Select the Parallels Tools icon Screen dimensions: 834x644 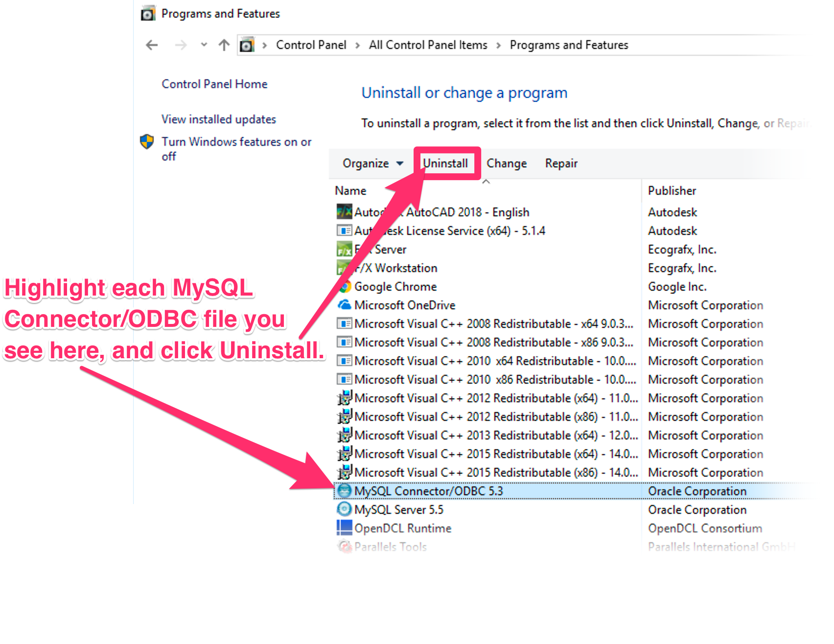click(345, 546)
